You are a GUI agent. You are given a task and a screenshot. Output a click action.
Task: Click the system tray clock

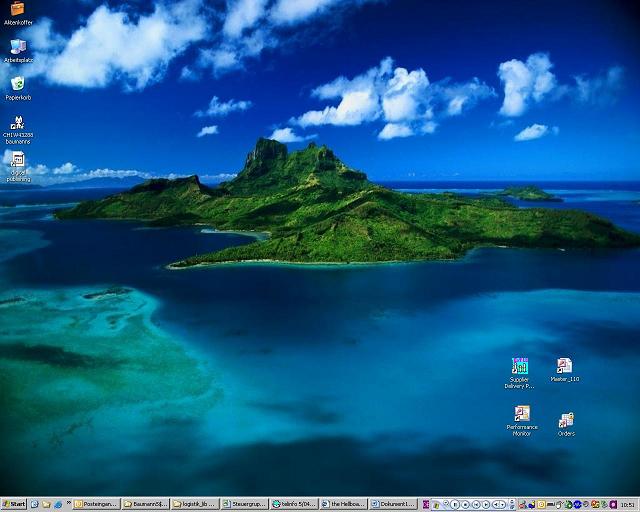point(627,504)
